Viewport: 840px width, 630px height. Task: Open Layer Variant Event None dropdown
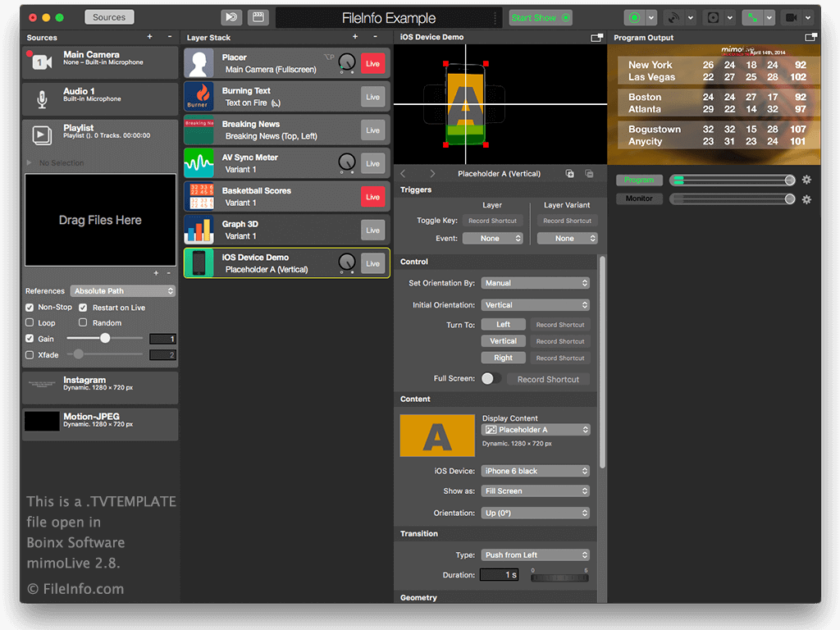coord(568,239)
